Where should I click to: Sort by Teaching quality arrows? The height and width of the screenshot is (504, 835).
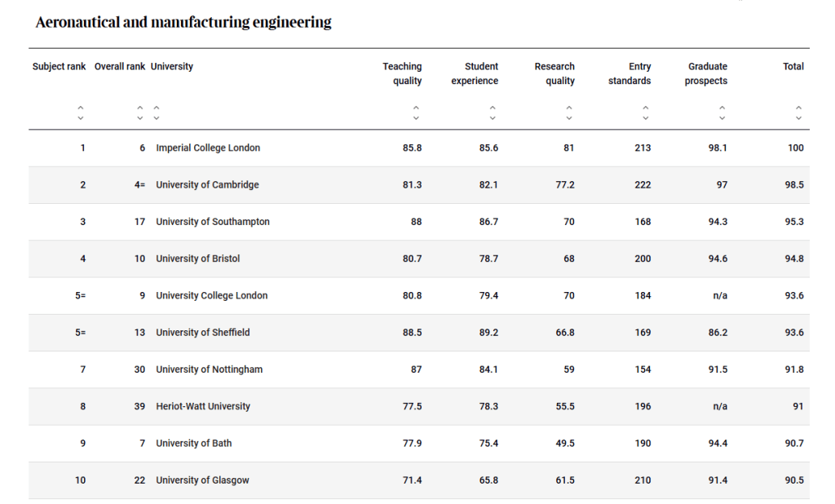416,113
